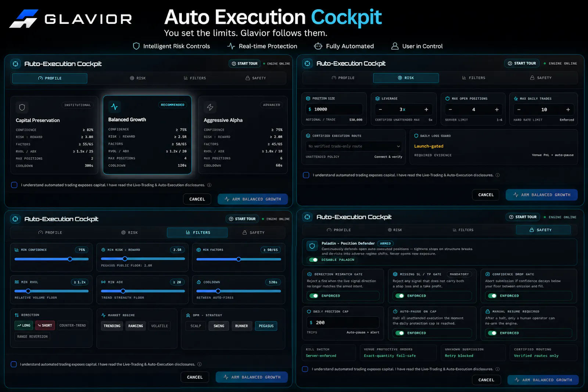Click the Cooldown slider handle
This screenshot has height=392, width=588.
pyautogui.click(x=218, y=291)
